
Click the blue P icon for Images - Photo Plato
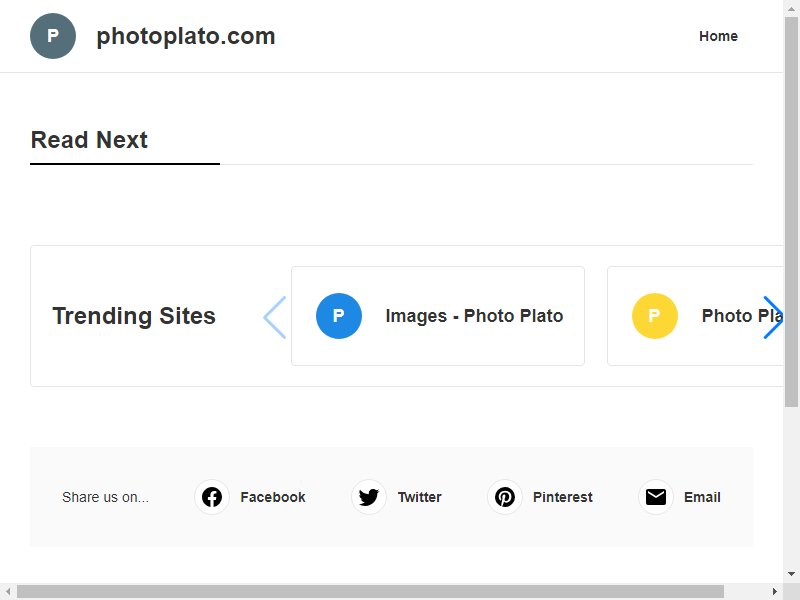339,316
